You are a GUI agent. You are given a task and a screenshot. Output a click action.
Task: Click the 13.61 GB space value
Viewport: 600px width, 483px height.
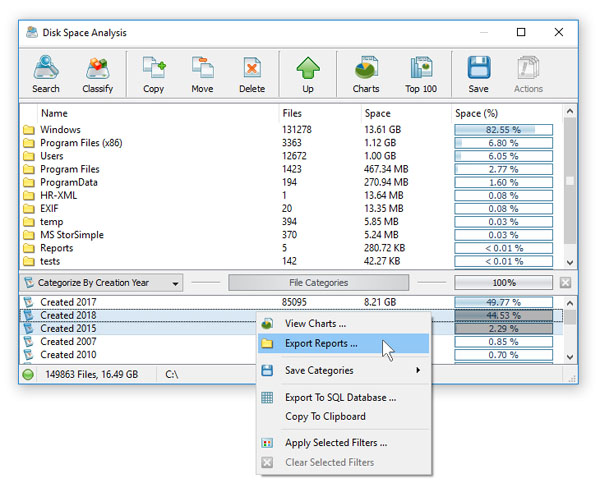[382, 130]
